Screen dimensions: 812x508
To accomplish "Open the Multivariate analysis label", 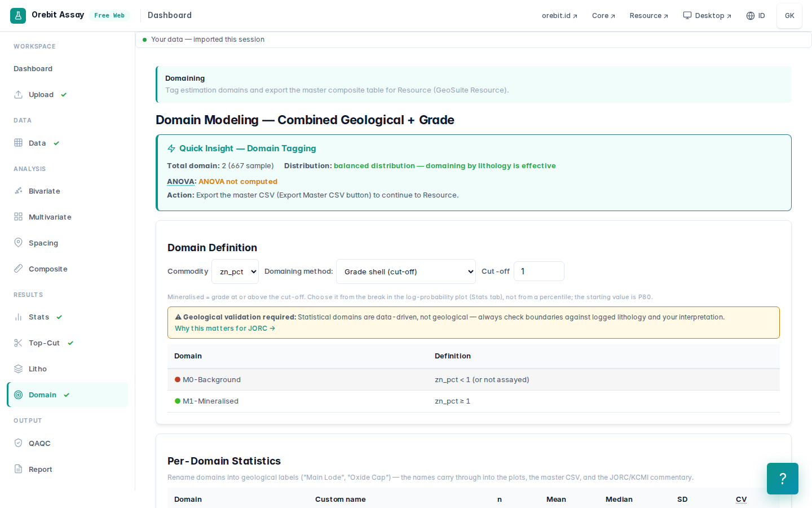I will pos(50,217).
